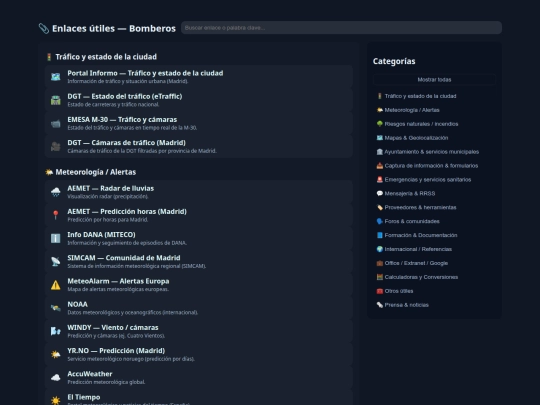Select category 'Riesgos naturales / Incendios'
Image resolution: width=540 pixels, height=405 pixels.
[x=434, y=124]
